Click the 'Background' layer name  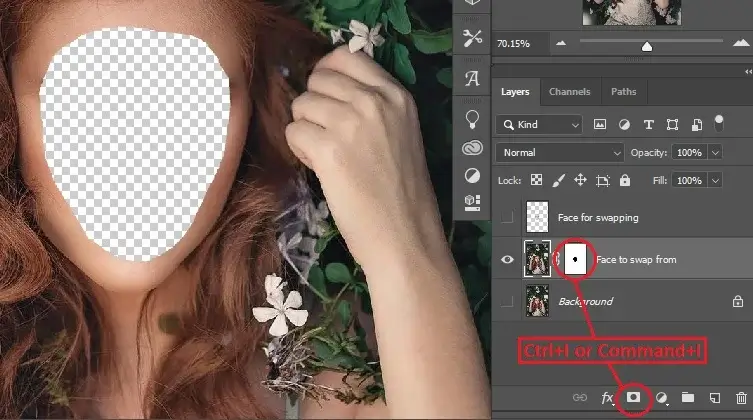(x=585, y=301)
